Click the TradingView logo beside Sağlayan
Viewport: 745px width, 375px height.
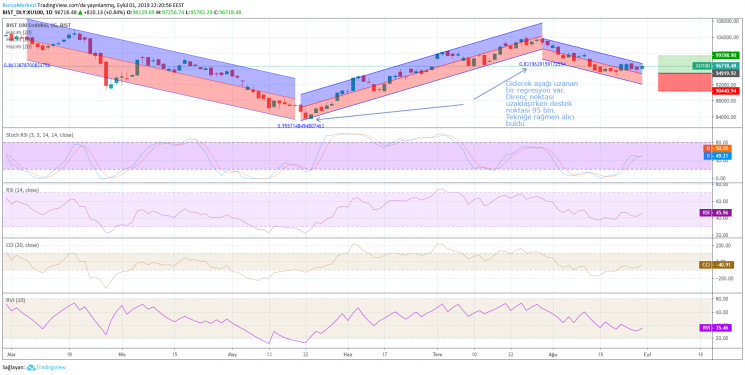(46, 367)
